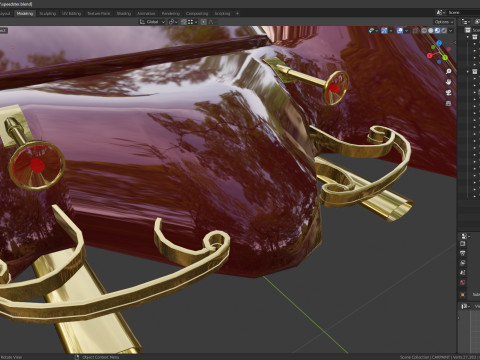Click the green Y axis on navigation gizmo
Viewport: 480px width, 360px height.
[445, 58]
